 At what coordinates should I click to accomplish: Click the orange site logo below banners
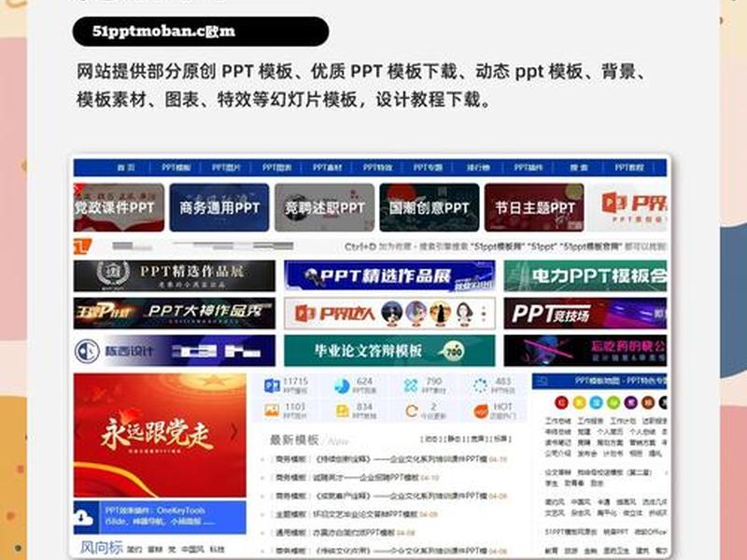pyautogui.click(x=82, y=246)
